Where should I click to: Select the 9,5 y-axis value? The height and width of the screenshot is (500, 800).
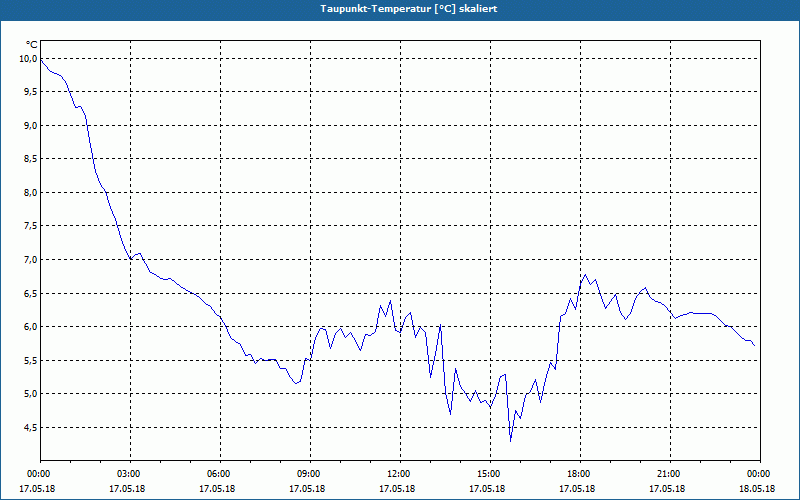point(31,92)
